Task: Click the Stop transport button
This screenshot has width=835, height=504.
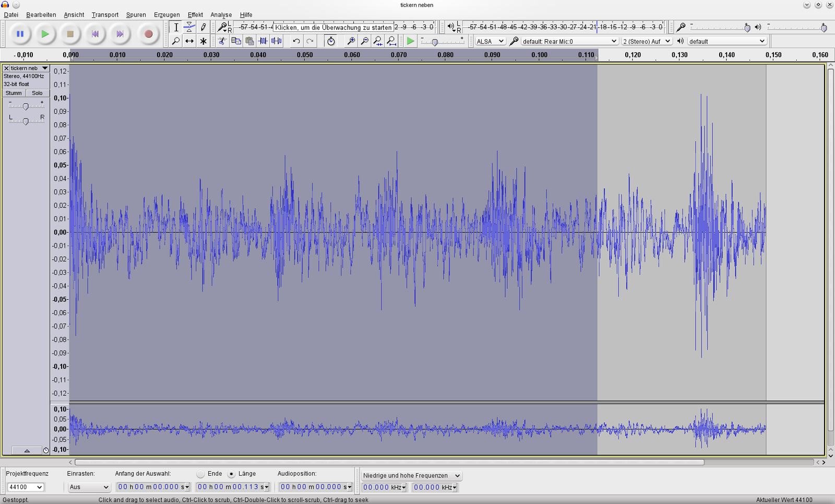Action: click(x=70, y=34)
